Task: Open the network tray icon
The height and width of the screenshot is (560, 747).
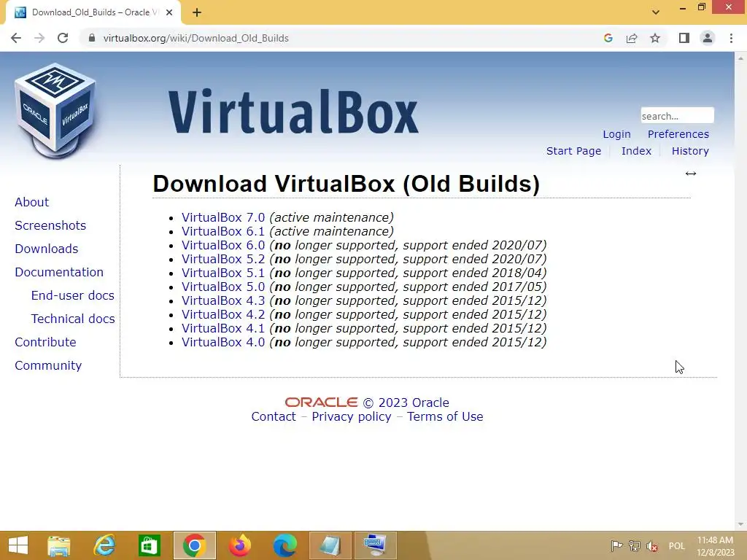Action: point(635,545)
